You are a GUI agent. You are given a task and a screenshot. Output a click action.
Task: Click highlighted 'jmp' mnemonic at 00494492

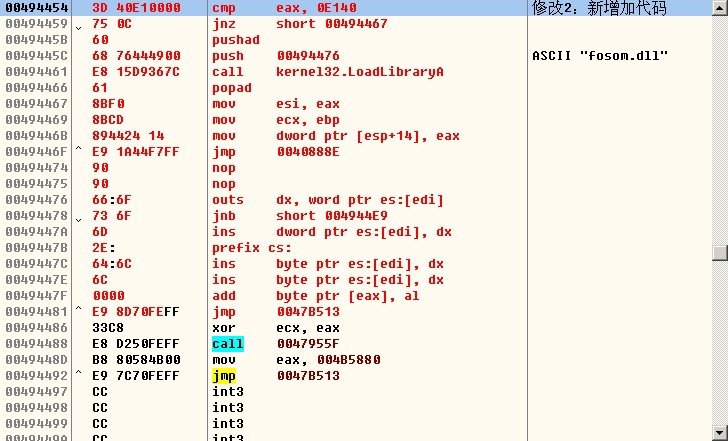pyautogui.click(x=224, y=376)
